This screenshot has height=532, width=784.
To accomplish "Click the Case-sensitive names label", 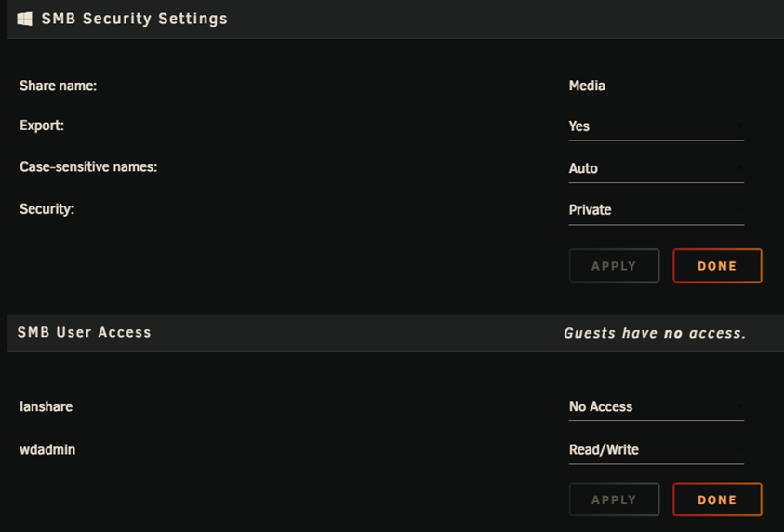I will pyautogui.click(x=88, y=167).
